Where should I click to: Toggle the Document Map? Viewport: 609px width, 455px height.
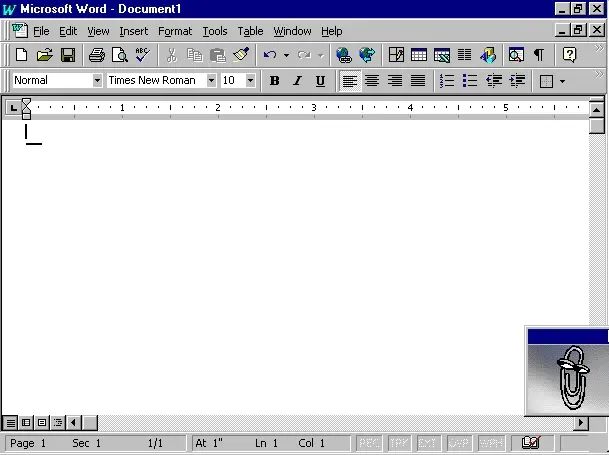(x=516, y=55)
